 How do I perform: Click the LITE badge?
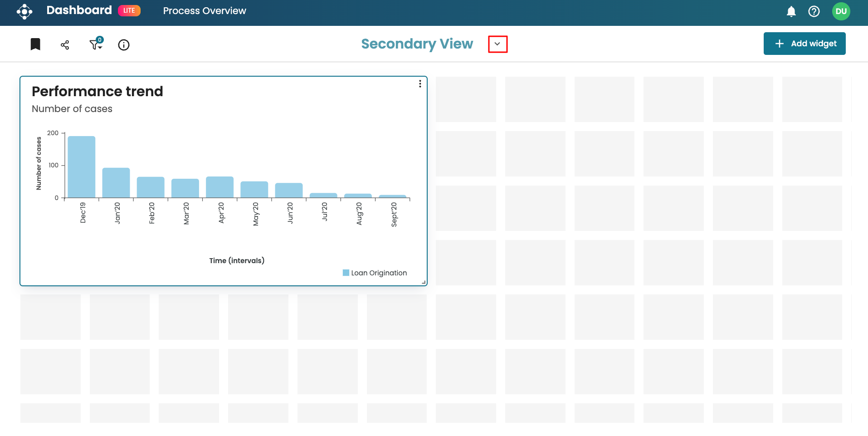129,10
